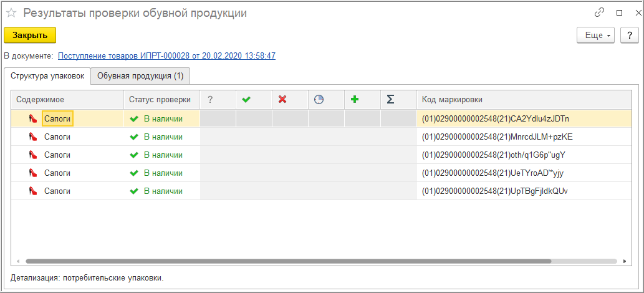Viewport: 644px width, 293px height.
Task: Open Поступление товаров ИПРТ-000028 document link
Action: (166, 55)
